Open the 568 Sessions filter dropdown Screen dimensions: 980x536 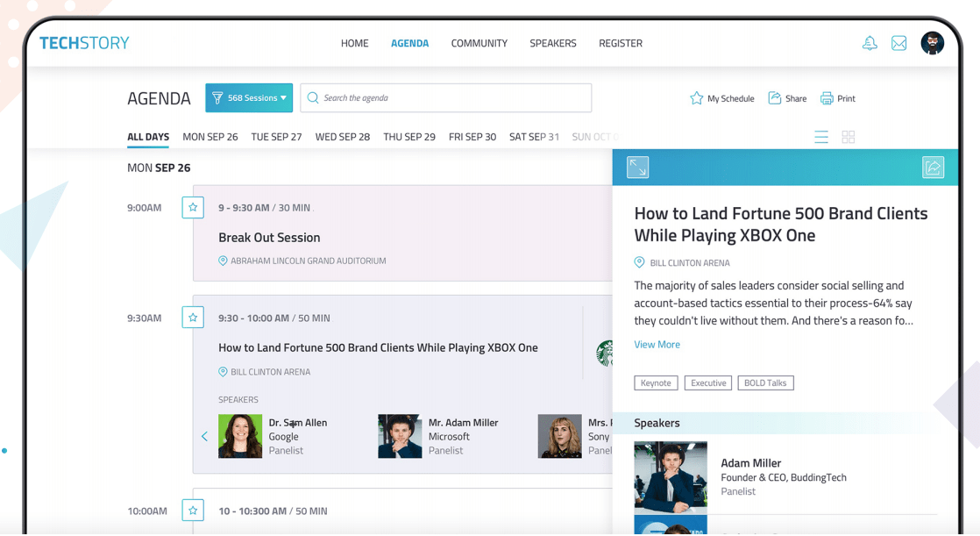[x=249, y=97]
